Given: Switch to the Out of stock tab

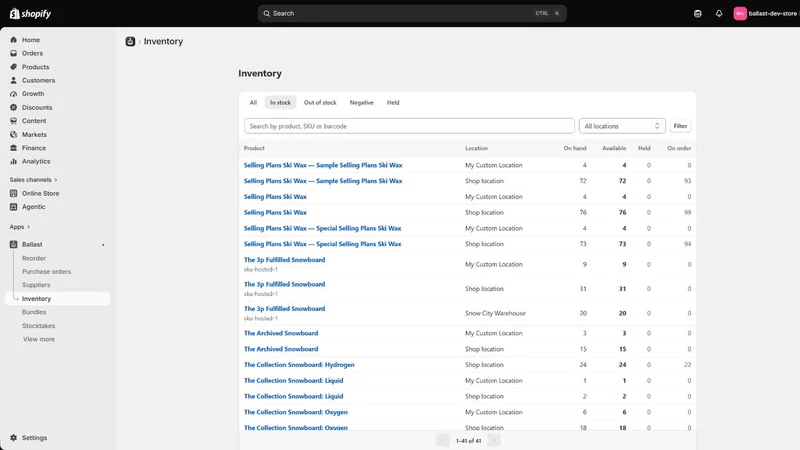Looking at the screenshot, I should pos(320,103).
